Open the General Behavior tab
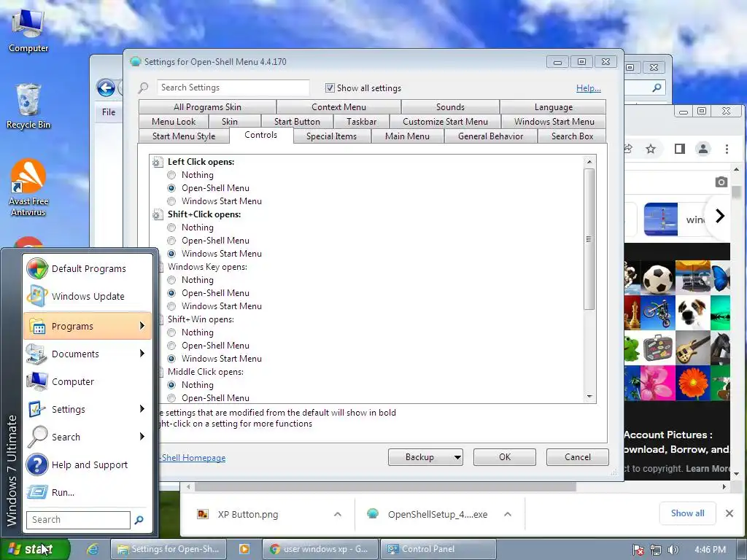The width and height of the screenshot is (747, 560). click(490, 136)
